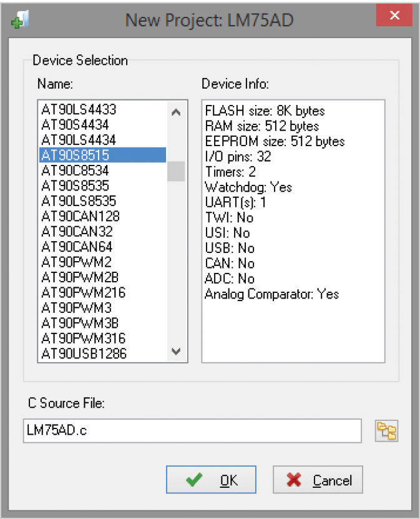This screenshot has width=420, height=519.
Task: Confirm with the OK button
Action: [x=211, y=480]
